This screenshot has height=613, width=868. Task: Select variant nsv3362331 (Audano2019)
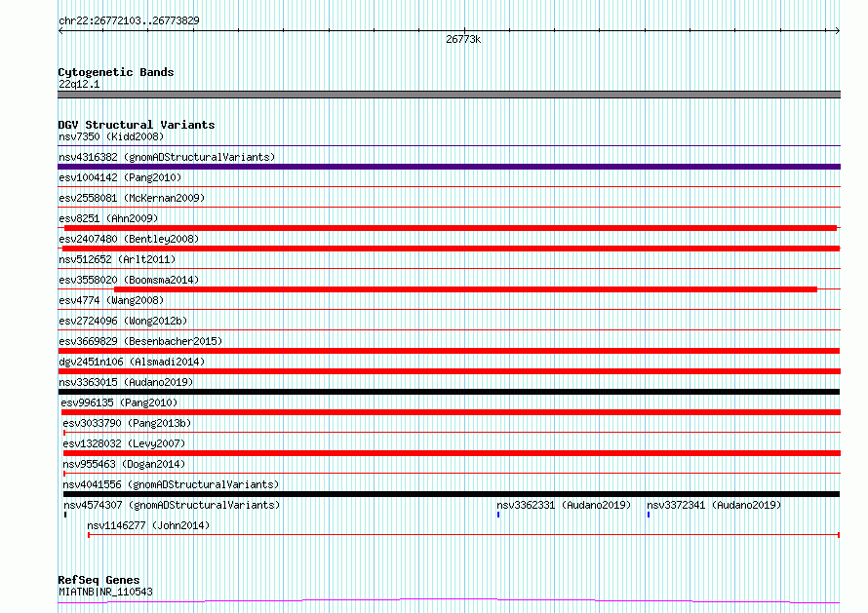click(x=564, y=505)
